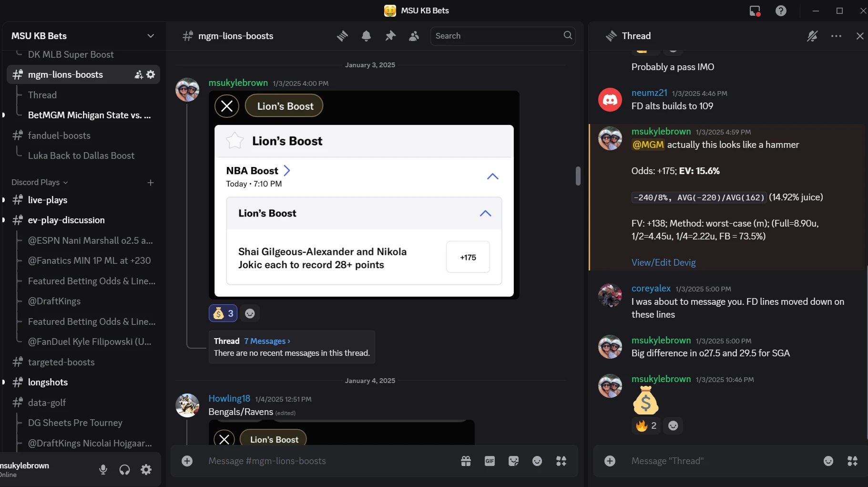The image size is (868, 487).
Task: Open Howling18 user profile name
Action: pos(229,398)
